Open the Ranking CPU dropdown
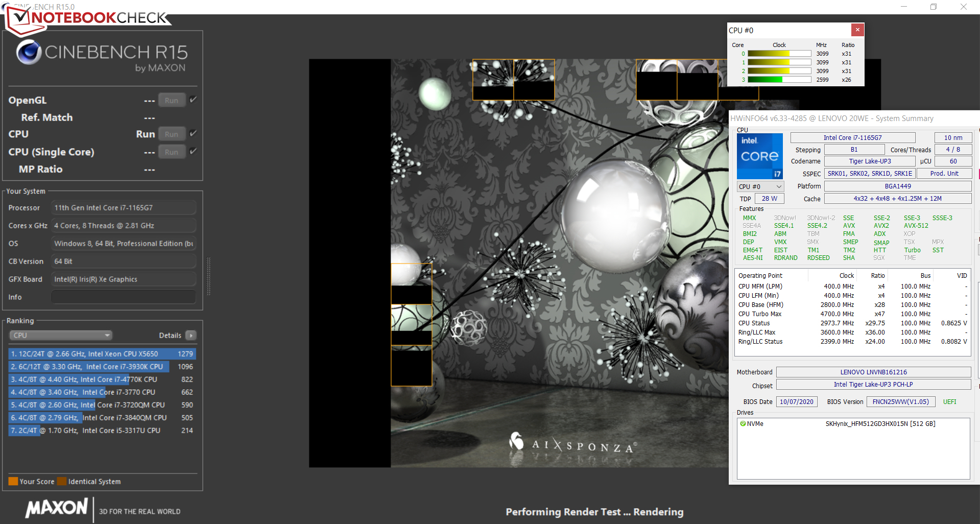Screen dimensions: 980x524 point(61,336)
